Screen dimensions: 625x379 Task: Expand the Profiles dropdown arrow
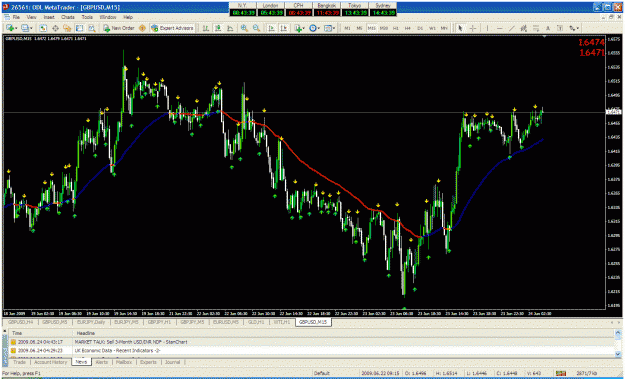click(x=31, y=28)
